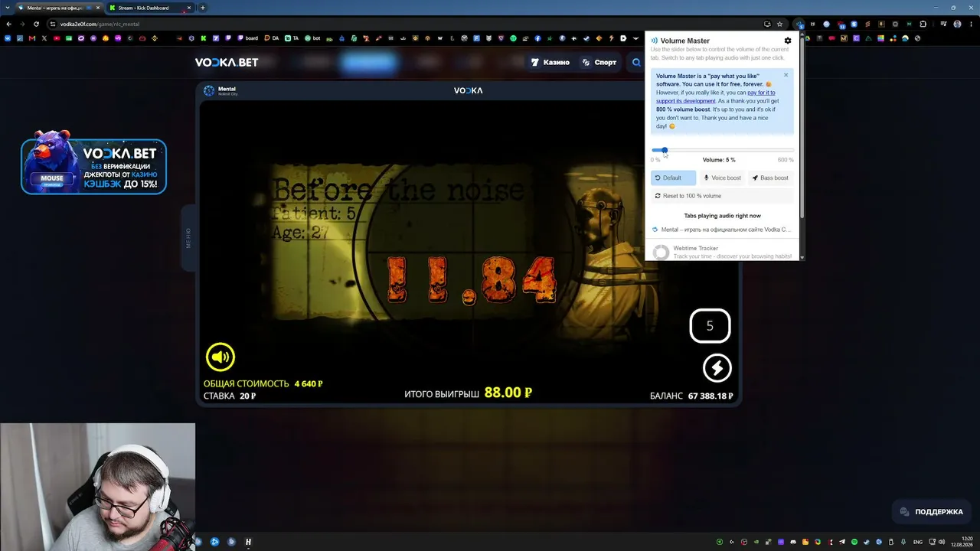The image size is (980, 551).
Task: Open the ПОДДЕРЖКА support chat
Action: point(932,511)
